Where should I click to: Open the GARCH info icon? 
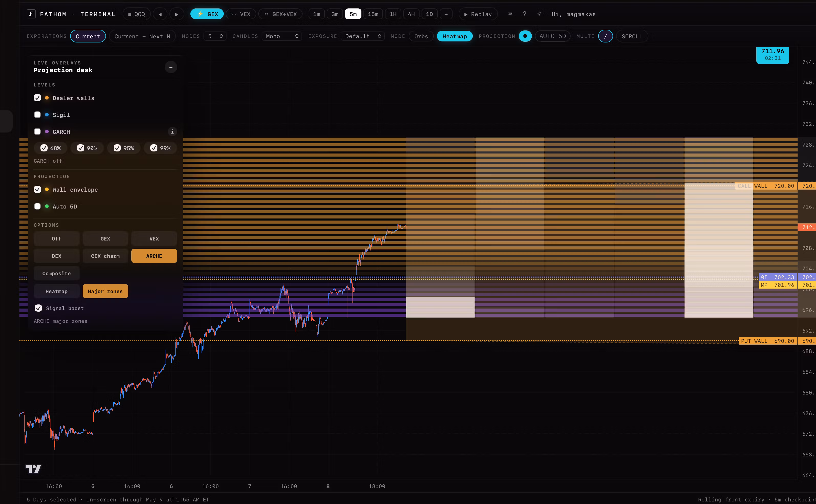tap(172, 132)
